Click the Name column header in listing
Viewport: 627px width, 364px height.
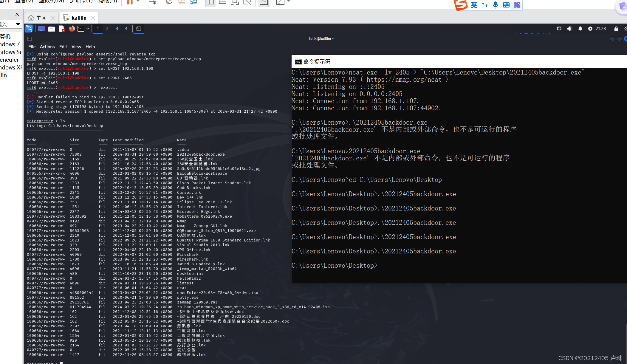coord(182,140)
